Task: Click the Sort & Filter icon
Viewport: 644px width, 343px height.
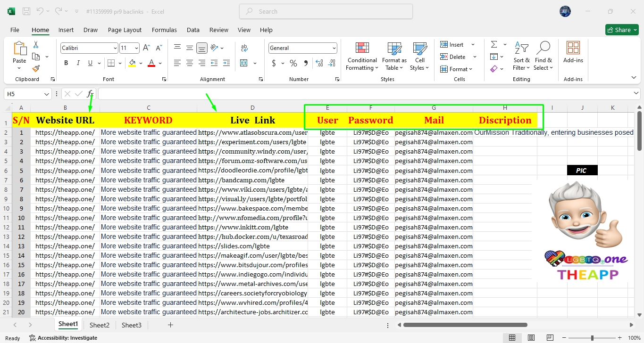Action: 521,56
